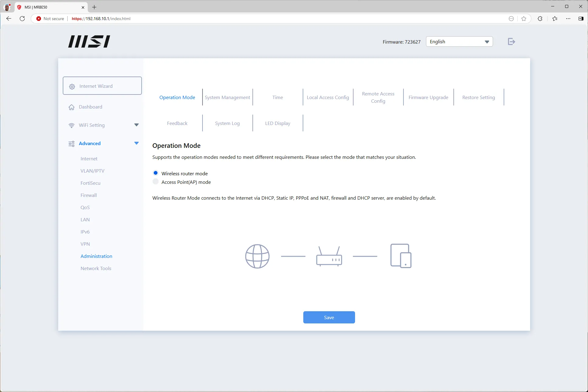
Task: Open the browser extensions puzzle icon
Action: pyautogui.click(x=540, y=19)
